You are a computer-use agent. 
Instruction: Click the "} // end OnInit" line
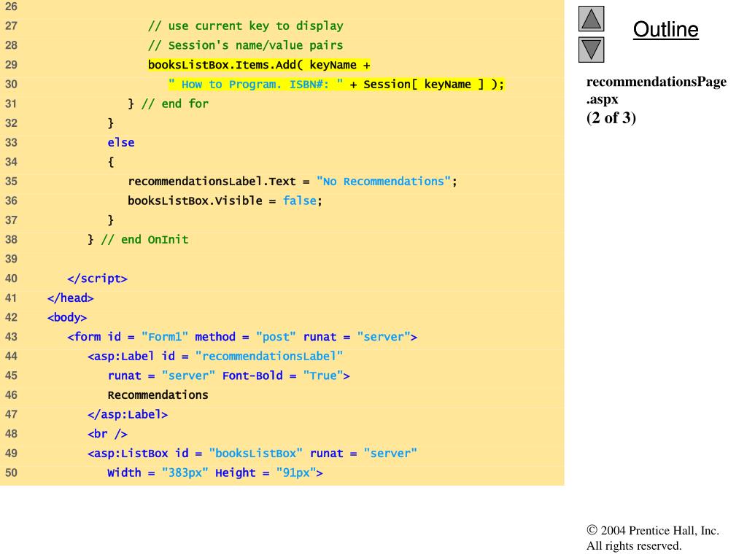[x=138, y=239]
